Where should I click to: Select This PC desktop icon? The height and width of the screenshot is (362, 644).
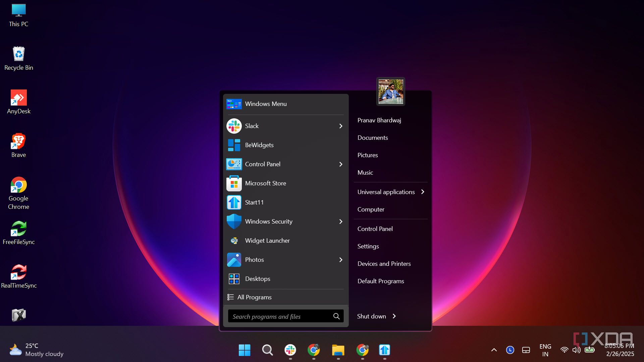[x=19, y=15]
